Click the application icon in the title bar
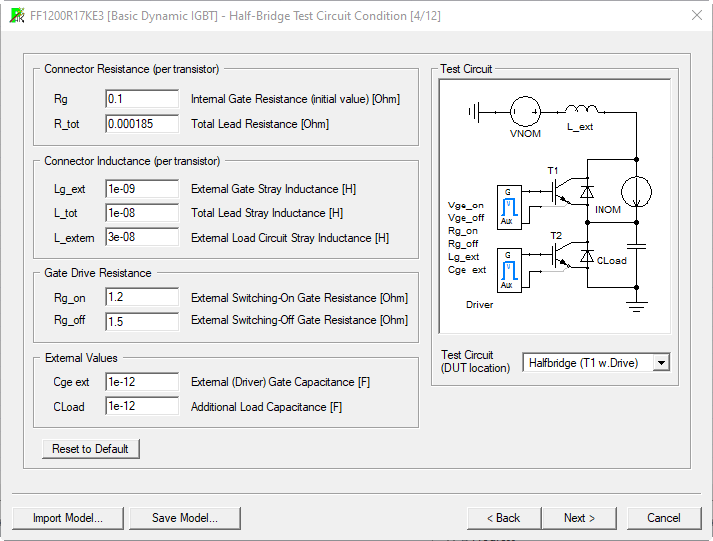The width and height of the screenshot is (713, 541). [x=16, y=15]
